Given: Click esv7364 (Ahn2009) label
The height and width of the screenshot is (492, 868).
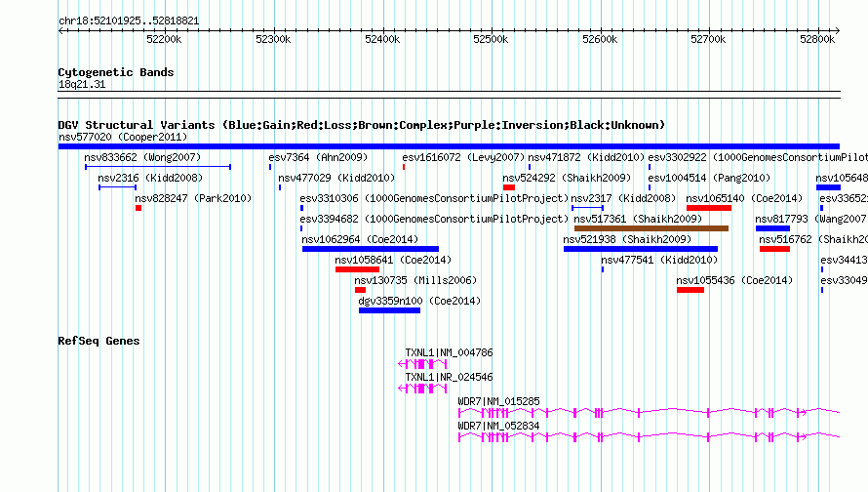Looking at the screenshot, I should (x=318, y=157).
